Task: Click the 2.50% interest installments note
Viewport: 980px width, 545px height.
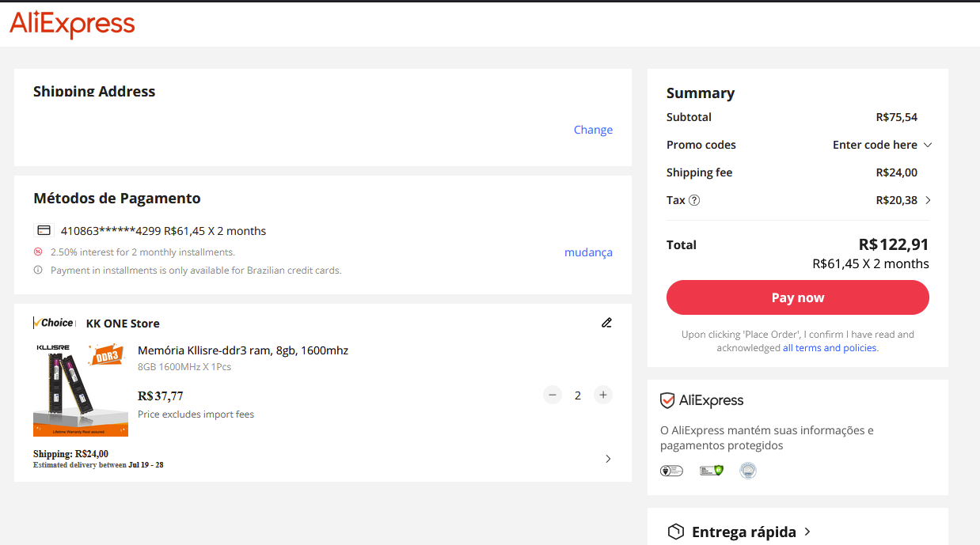Action: (142, 252)
